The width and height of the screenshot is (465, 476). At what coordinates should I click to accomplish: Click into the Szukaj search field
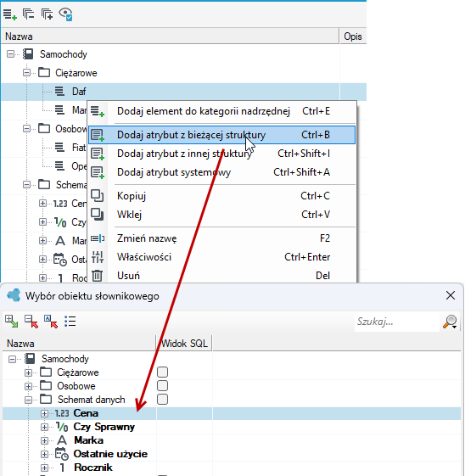[396, 322]
